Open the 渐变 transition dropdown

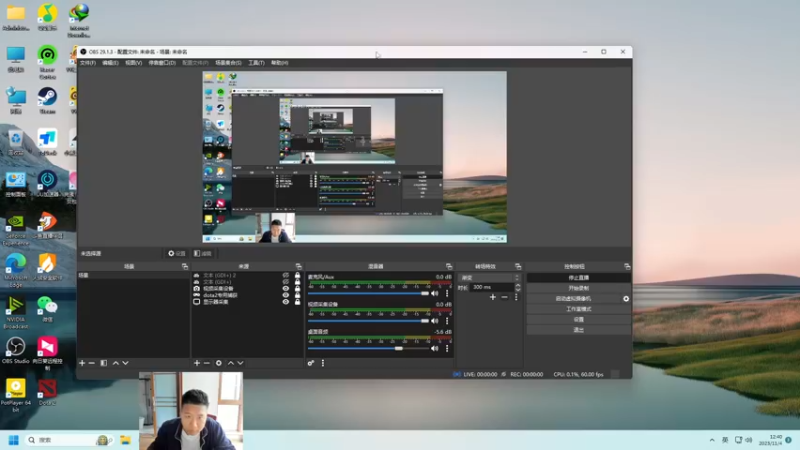pyautogui.click(x=490, y=278)
